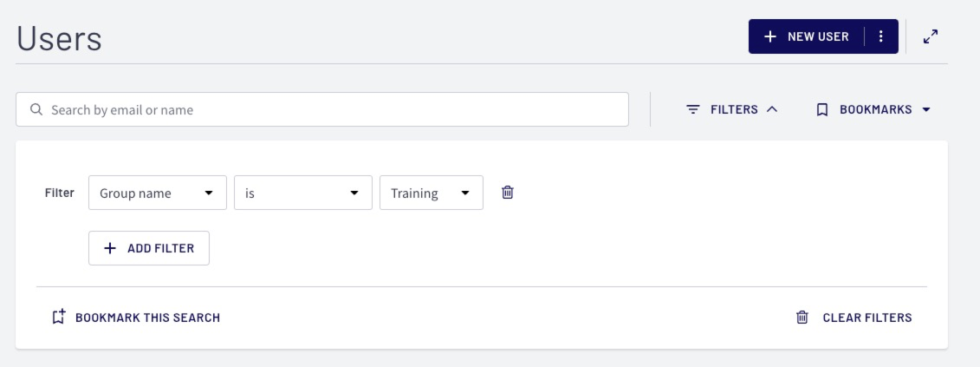Screen dimensions: 980x367
Task: Choose Clear Filters
Action: 853,318
